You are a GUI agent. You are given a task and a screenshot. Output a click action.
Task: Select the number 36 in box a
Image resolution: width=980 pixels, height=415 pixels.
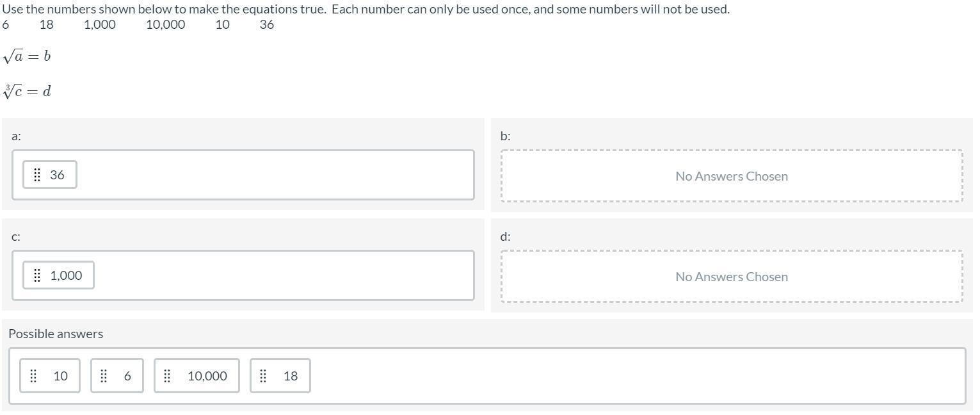coord(57,175)
